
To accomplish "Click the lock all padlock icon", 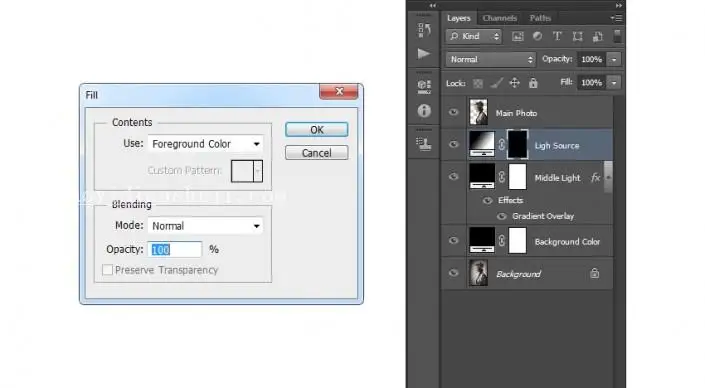I will (533, 83).
